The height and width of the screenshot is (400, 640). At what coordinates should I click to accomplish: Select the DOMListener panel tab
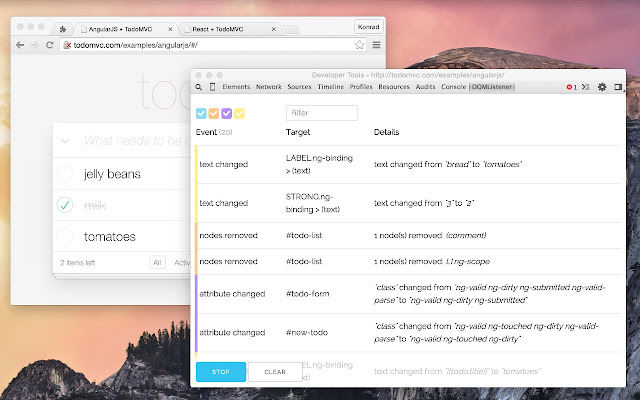coord(492,87)
